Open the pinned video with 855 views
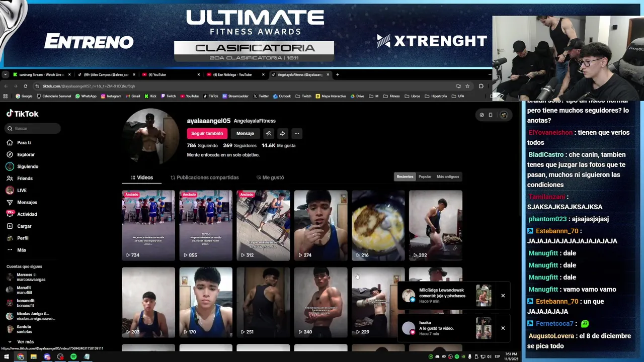The width and height of the screenshot is (644, 362). pos(206,225)
